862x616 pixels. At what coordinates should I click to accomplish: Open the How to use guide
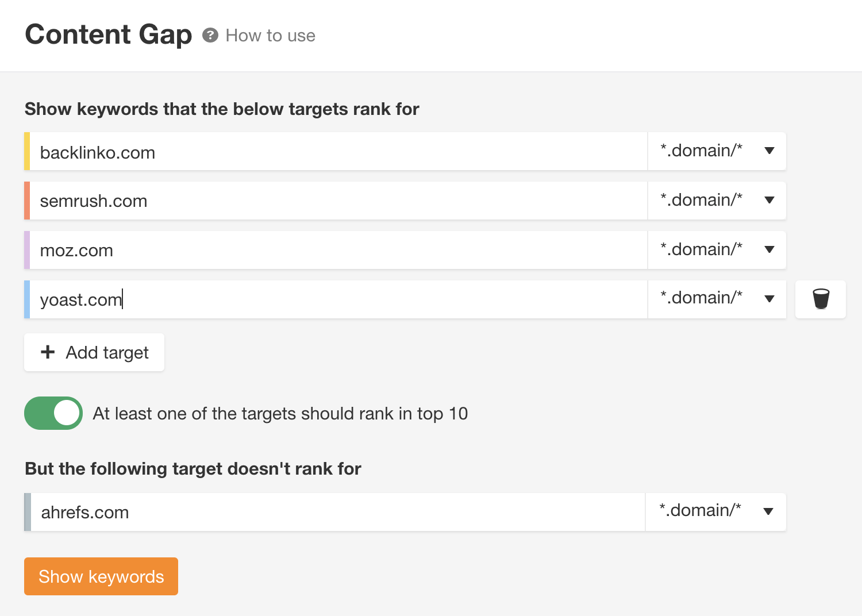(270, 35)
